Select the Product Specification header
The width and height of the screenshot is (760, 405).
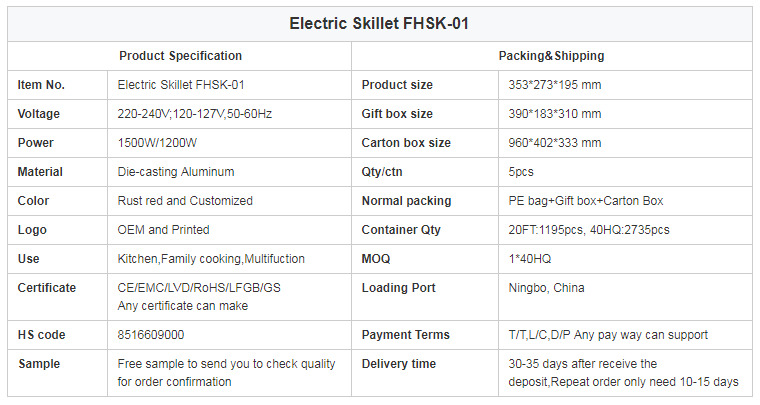click(180, 56)
